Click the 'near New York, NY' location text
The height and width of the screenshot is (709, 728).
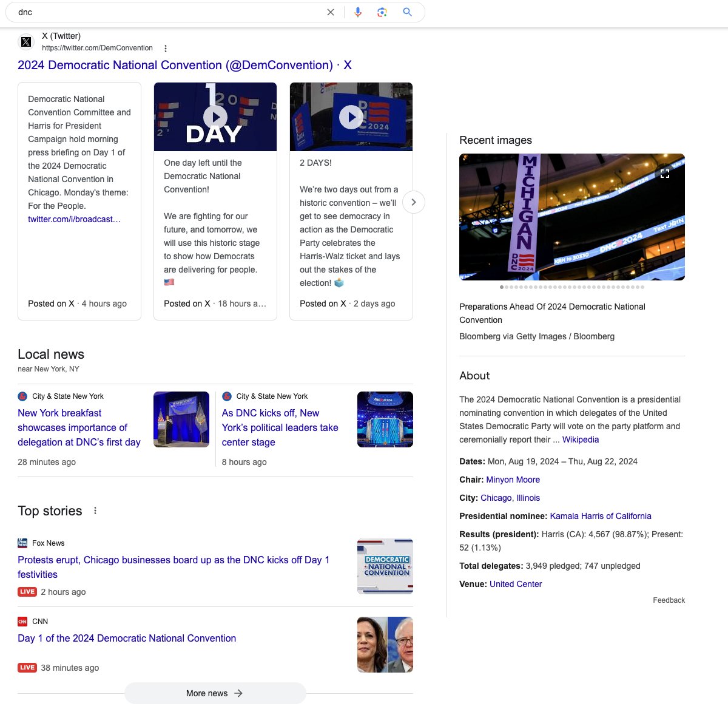pyautogui.click(x=49, y=369)
